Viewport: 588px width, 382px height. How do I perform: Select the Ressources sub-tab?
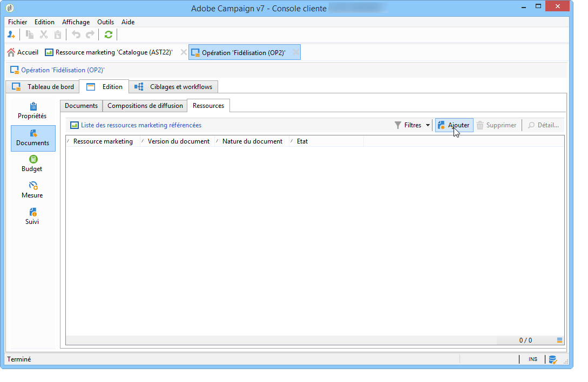tap(208, 106)
